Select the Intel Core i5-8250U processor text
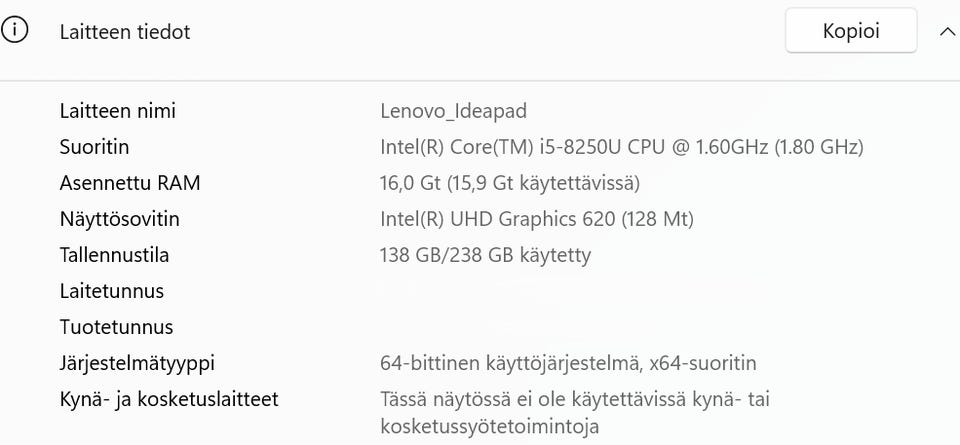Image resolution: width=960 pixels, height=445 pixels. pos(621,148)
